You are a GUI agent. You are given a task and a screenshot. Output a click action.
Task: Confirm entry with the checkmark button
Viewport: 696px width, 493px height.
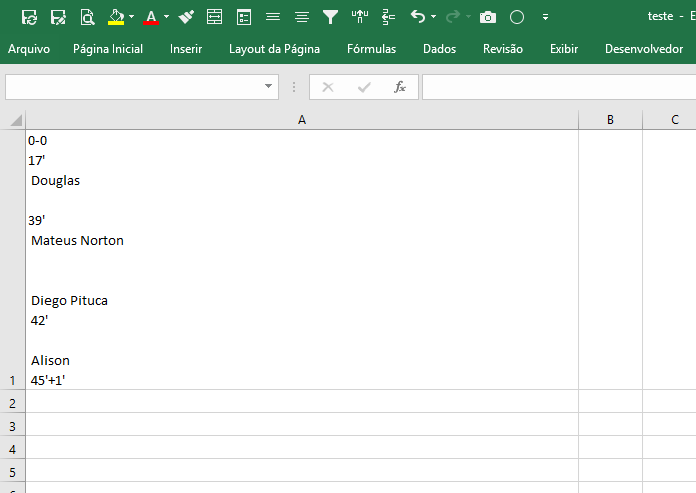click(364, 87)
